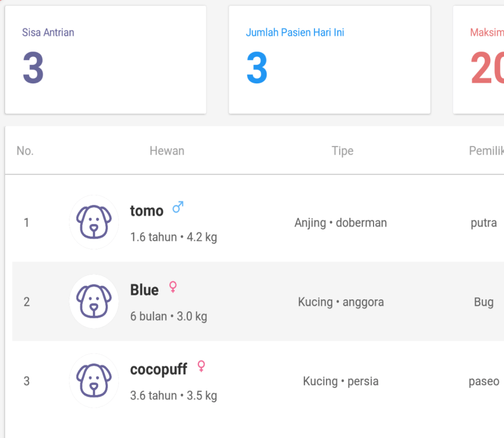Click tomo's dog avatar icon
This screenshot has width=504, height=438.
(x=94, y=222)
